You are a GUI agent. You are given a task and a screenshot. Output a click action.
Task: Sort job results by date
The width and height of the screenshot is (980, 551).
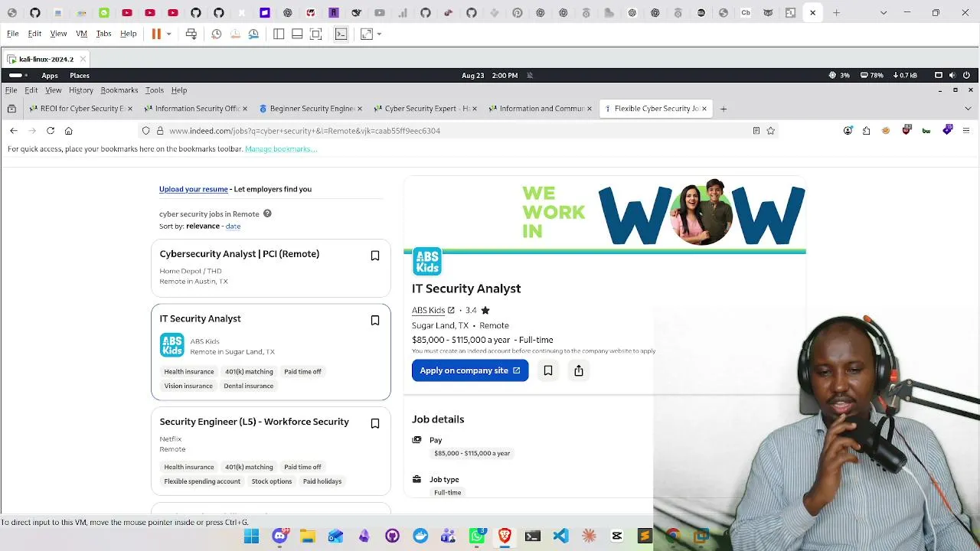tap(233, 227)
